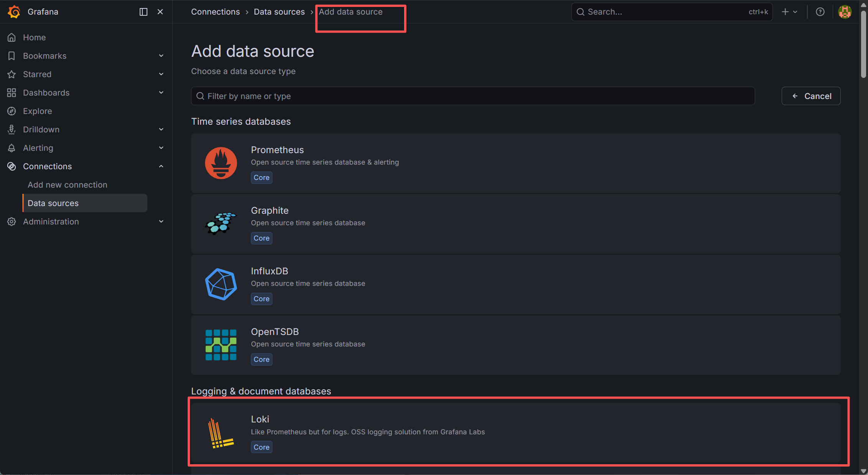Click the Alerting bell icon
Viewport: 868px width, 475px height.
tap(12, 148)
